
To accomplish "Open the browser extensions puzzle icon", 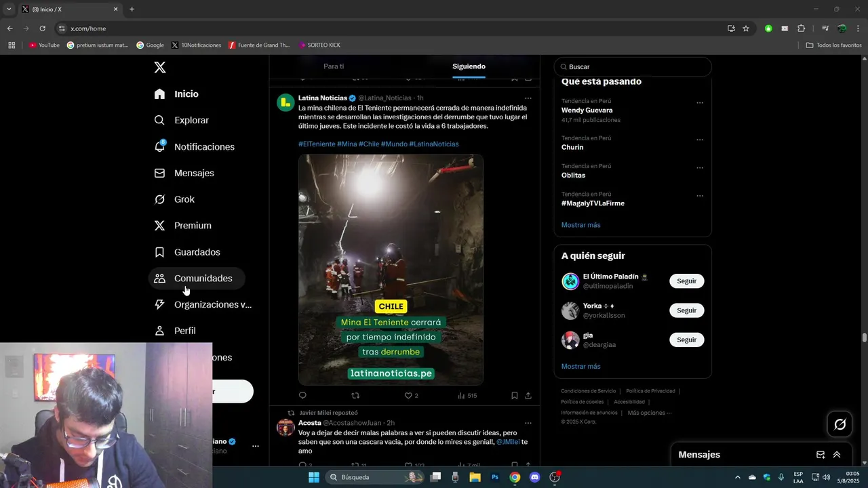I will pyautogui.click(x=801, y=28).
